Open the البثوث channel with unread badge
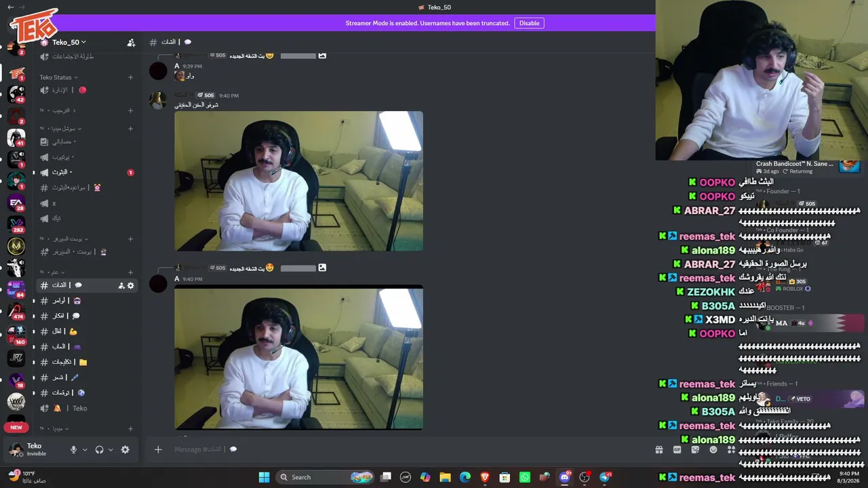Image resolution: width=868 pixels, height=488 pixels. click(88, 172)
